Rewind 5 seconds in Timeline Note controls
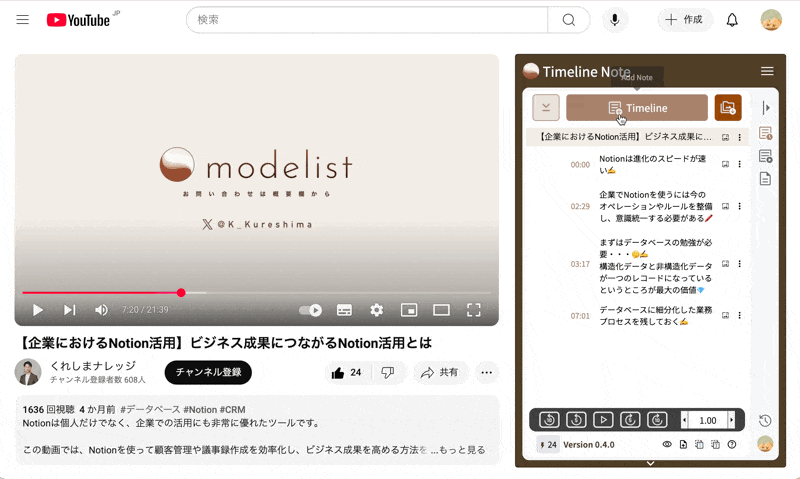This screenshot has width=800, height=479. [x=576, y=420]
